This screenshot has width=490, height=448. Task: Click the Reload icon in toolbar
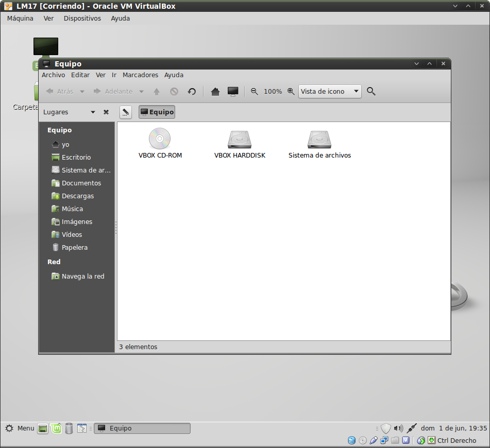coord(192,92)
